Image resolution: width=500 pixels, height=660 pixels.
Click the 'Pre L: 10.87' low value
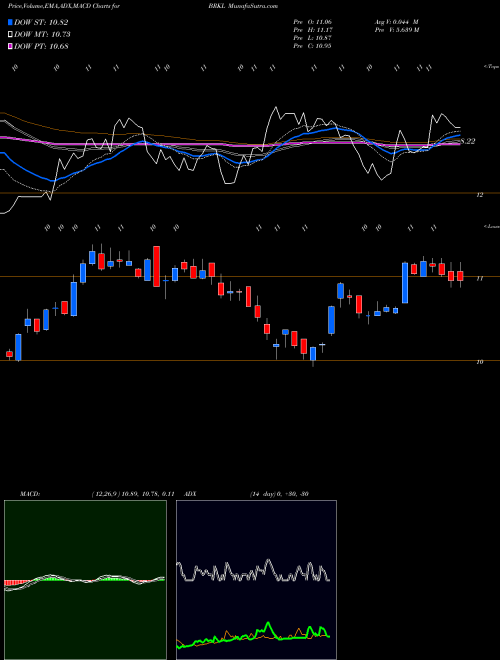click(x=313, y=38)
